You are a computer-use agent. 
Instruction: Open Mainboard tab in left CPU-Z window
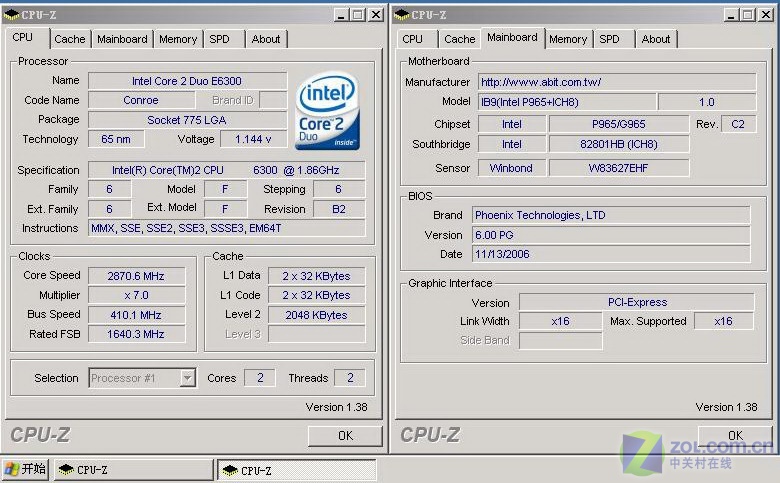click(x=122, y=39)
